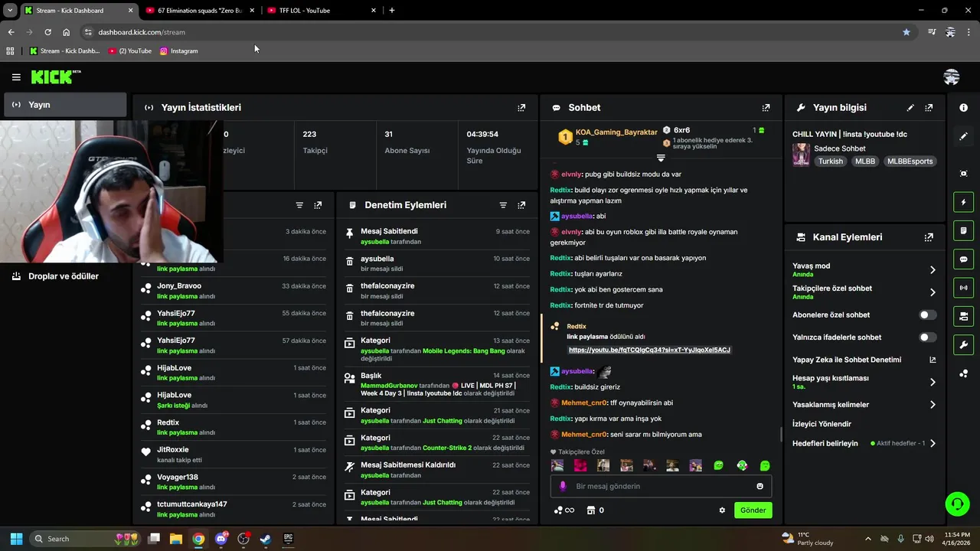980x551 pixels.
Task: Click the purple microphone icon in the message box
Action: click(563, 486)
